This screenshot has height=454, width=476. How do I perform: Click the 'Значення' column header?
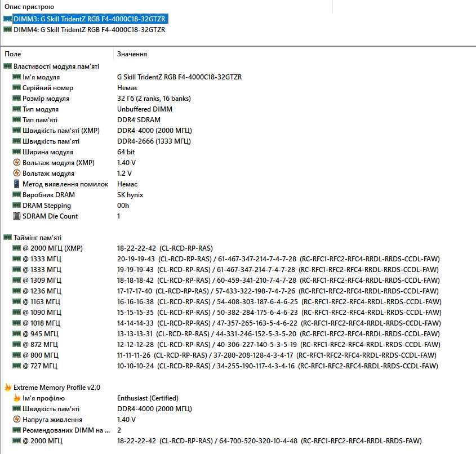[x=132, y=54]
